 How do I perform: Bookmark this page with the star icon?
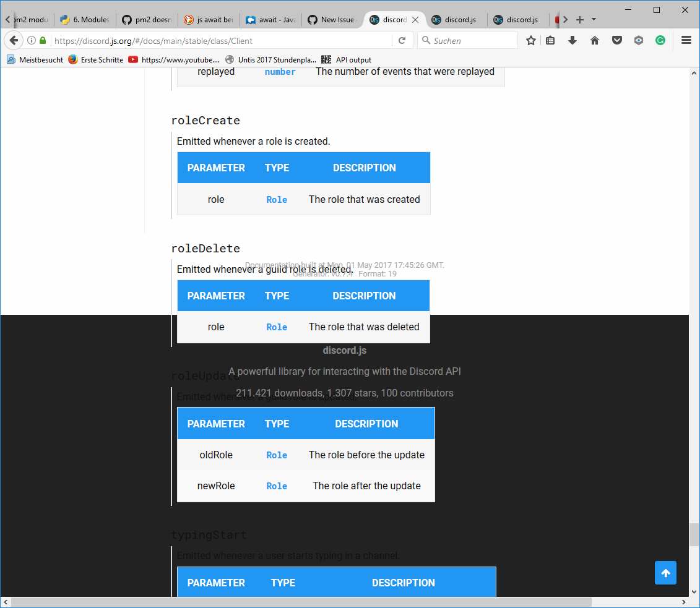[x=530, y=40]
